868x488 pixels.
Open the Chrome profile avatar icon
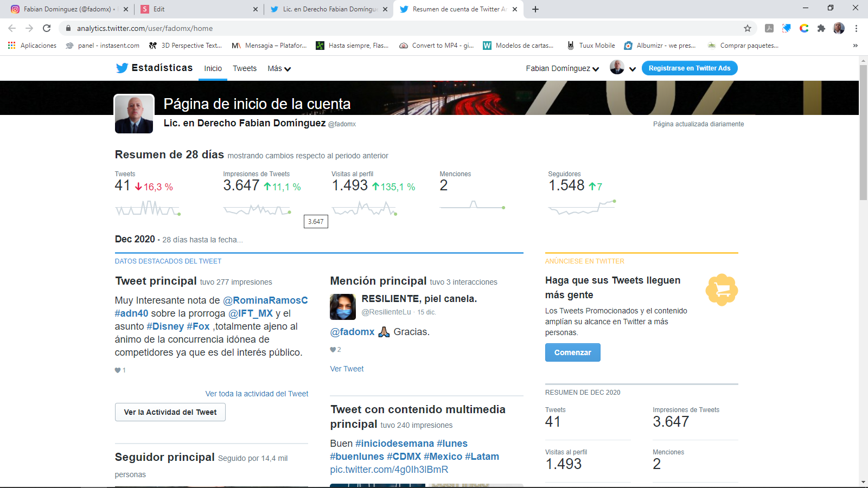coord(839,28)
